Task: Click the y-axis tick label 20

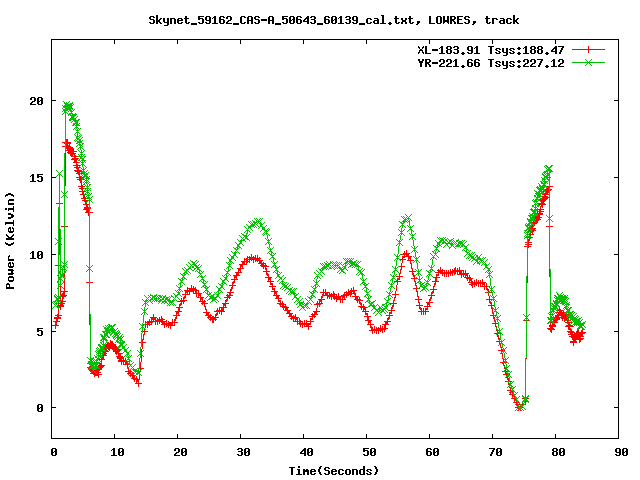Action: click(36, 101)
